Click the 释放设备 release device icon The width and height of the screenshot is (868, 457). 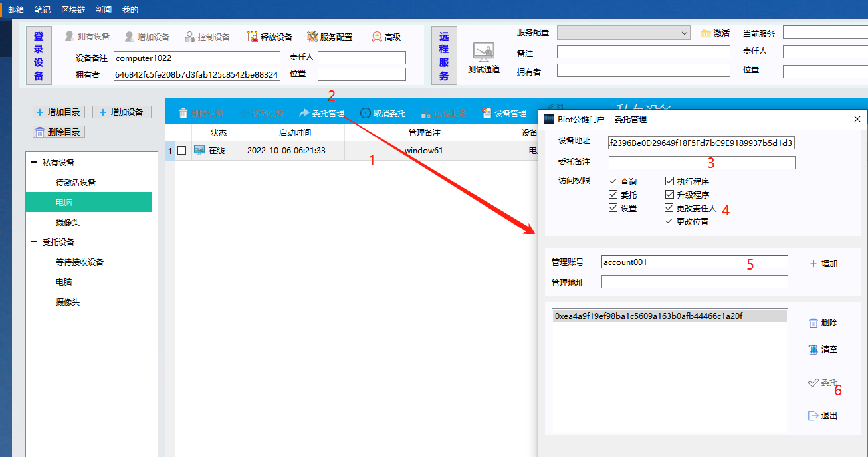click(x=253, y=37)
